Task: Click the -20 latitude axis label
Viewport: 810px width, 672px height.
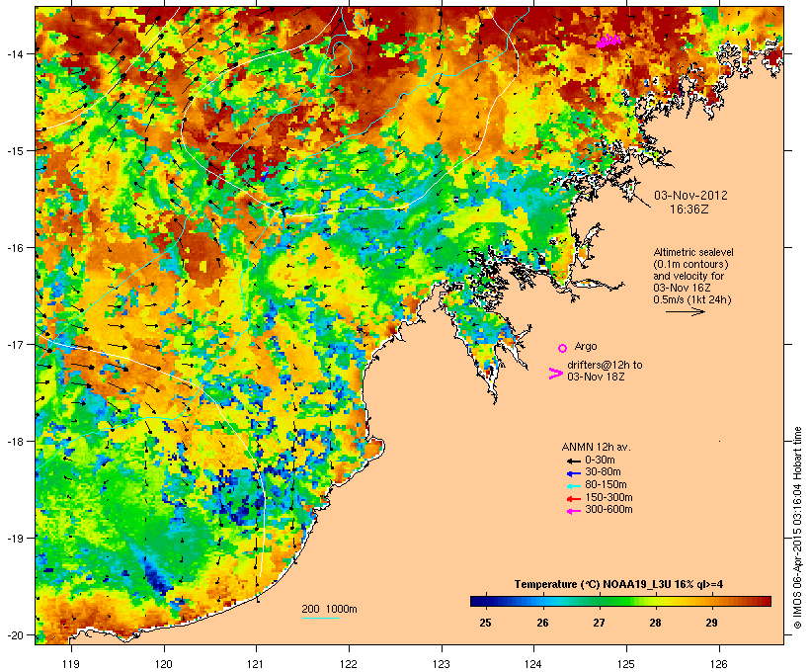Action: coord(15,635)
